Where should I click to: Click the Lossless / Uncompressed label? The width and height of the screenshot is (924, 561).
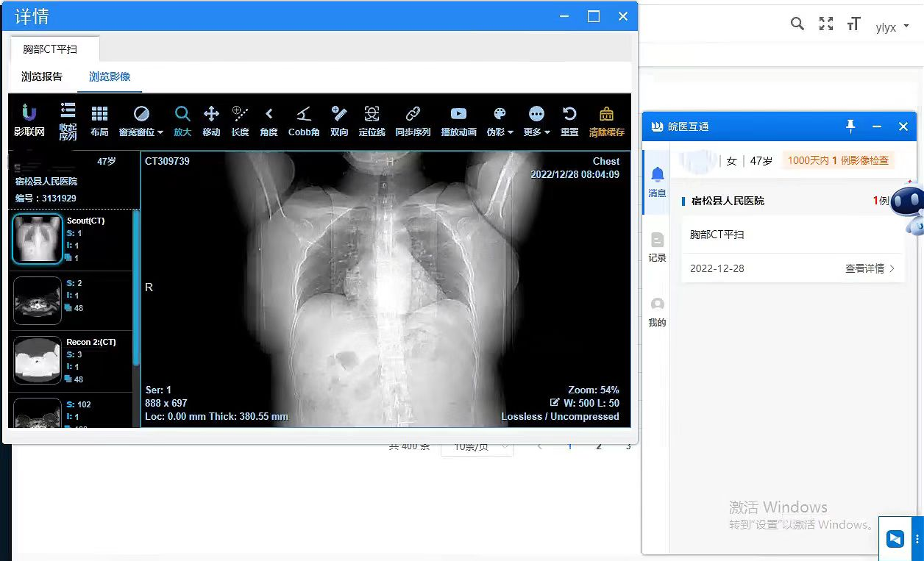[561, 416]
